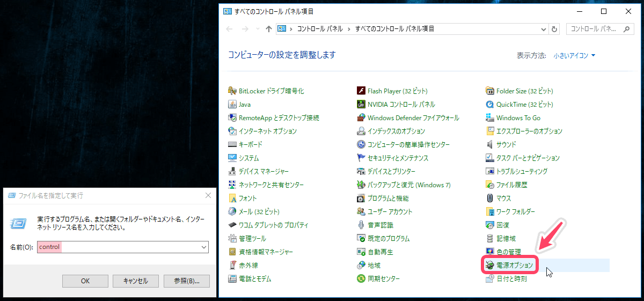Expand chevron after コントロール パネル breadcrumb

point(349,29)
